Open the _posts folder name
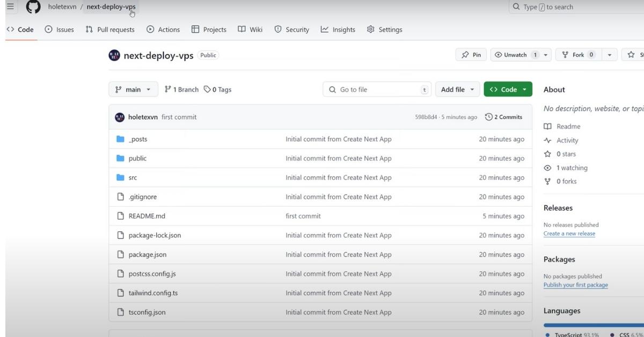 [x=138, y=139]
